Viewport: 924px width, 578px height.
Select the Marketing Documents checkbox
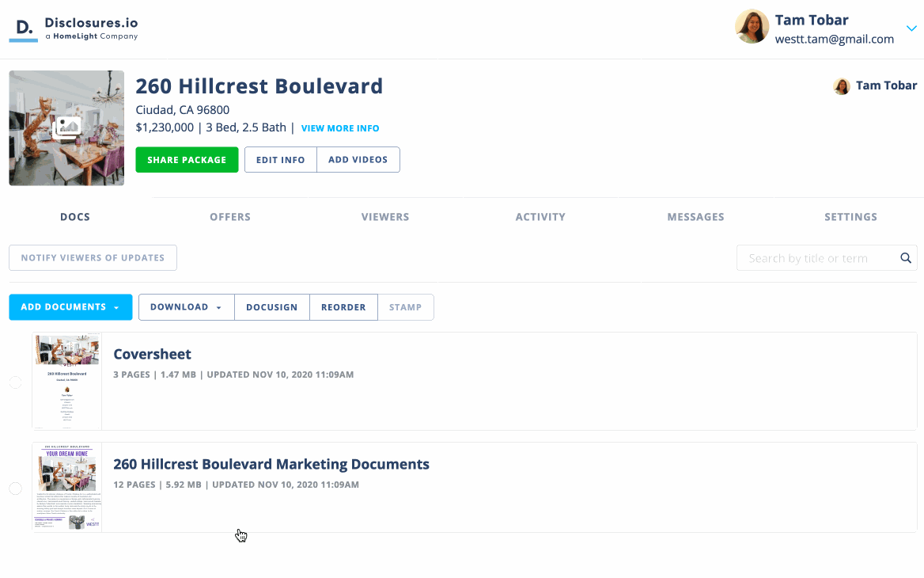pos(14,488)
